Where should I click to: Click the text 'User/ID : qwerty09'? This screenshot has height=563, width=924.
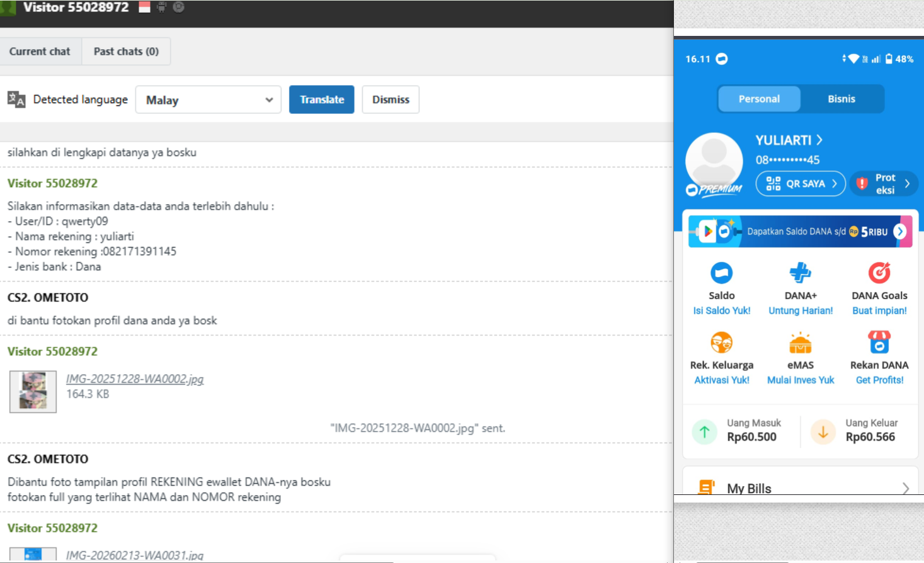(x=58, y=221)
